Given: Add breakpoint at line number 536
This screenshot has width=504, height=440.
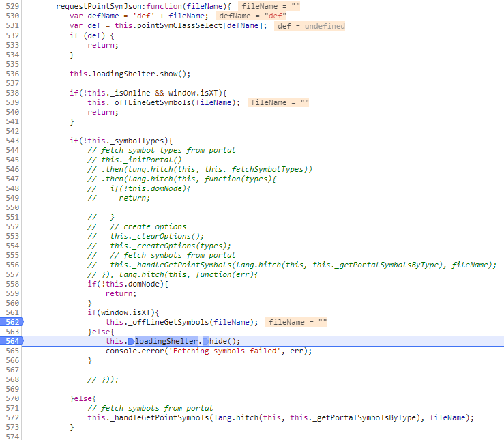Looking at the screenshot, I should (x=12, y=74).
